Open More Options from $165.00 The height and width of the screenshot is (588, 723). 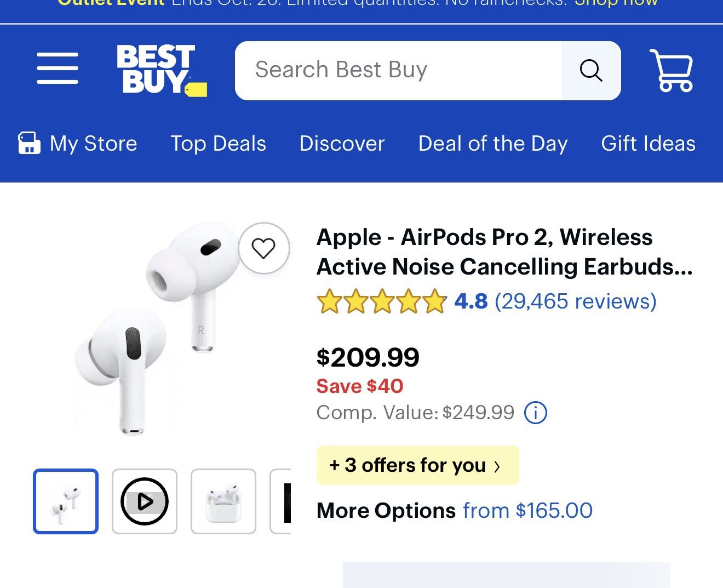pos(454,510)
